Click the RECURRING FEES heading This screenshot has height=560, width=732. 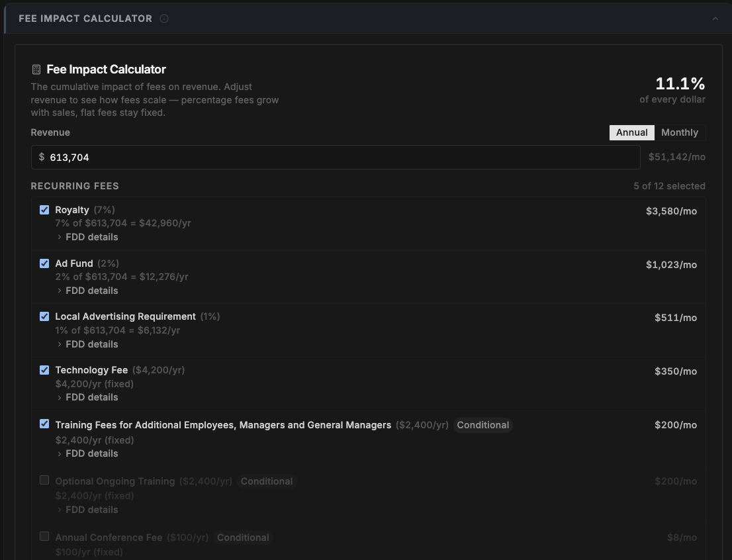tap(75, 187)
